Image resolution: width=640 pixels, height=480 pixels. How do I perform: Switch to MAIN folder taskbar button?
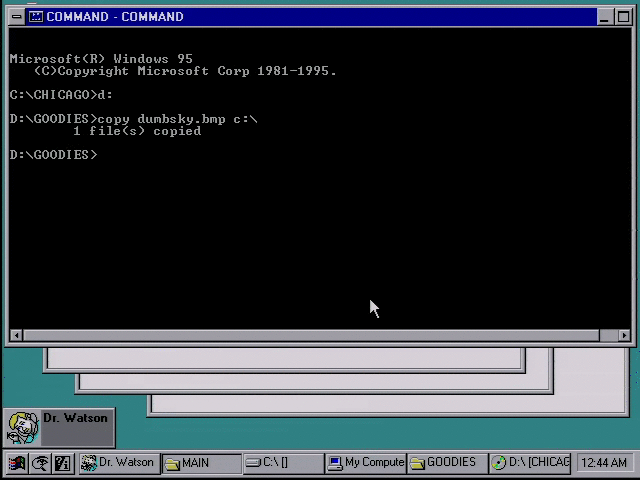click(202, 464)
